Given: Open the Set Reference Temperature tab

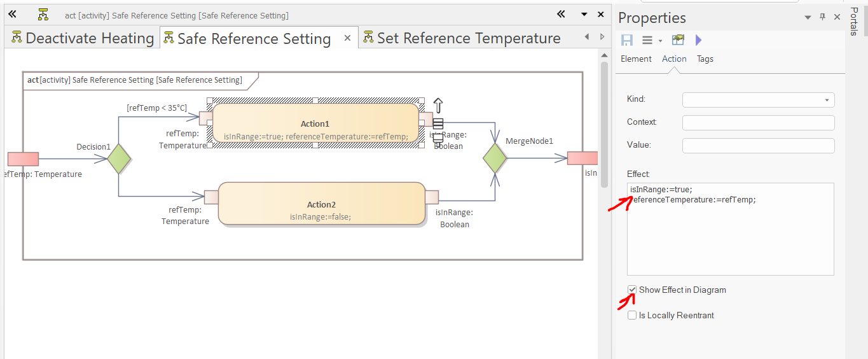Looking at the screenshot, I should point(462,38).
